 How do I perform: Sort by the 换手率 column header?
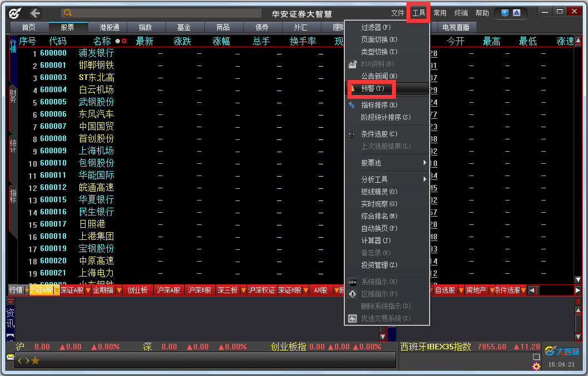click(303, 41)
